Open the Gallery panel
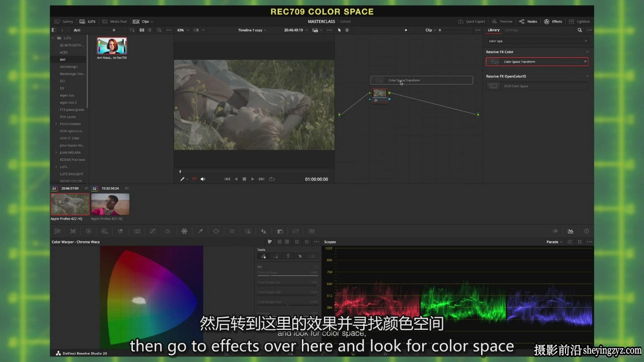 [64, 22]
